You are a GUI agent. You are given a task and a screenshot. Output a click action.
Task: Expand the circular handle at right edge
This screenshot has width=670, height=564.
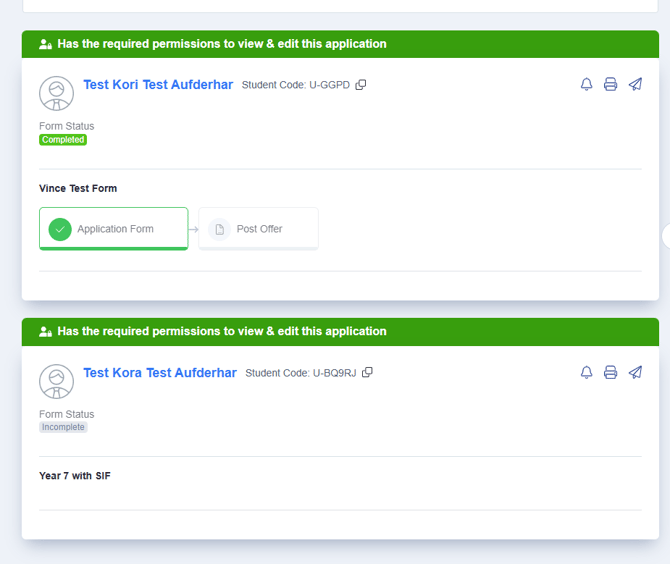tap(666, 236)
